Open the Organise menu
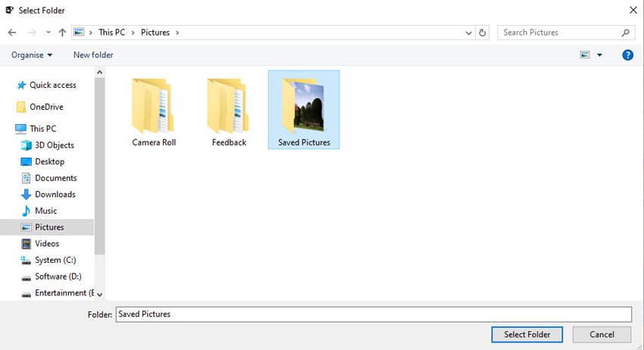This screenshot has height=350, width=644. tap(32, 55)
